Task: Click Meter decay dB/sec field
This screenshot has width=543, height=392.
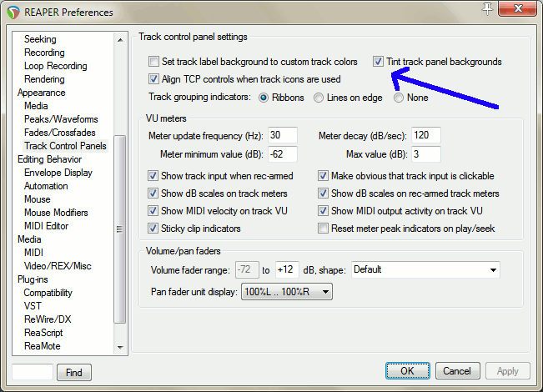Action: click(426, 135)
